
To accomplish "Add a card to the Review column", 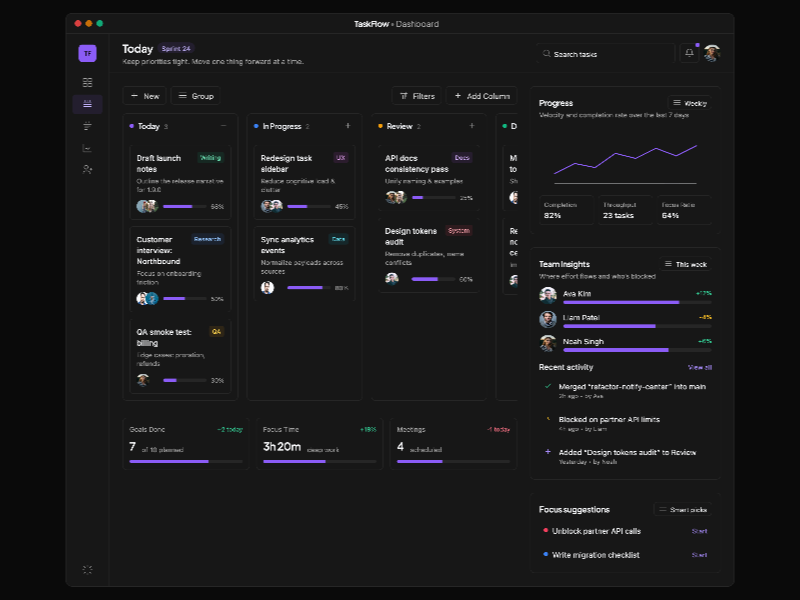I will click(472, 126).
